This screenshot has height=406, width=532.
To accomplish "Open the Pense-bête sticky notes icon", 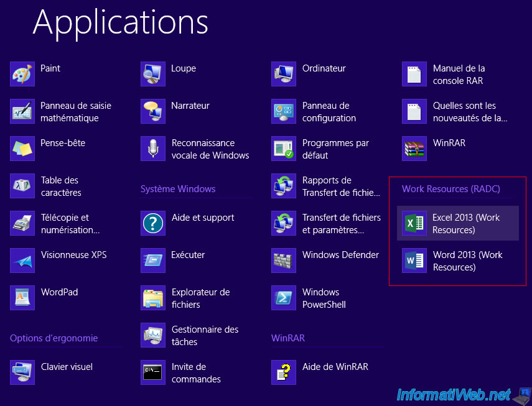I will (x=22, y=149).
